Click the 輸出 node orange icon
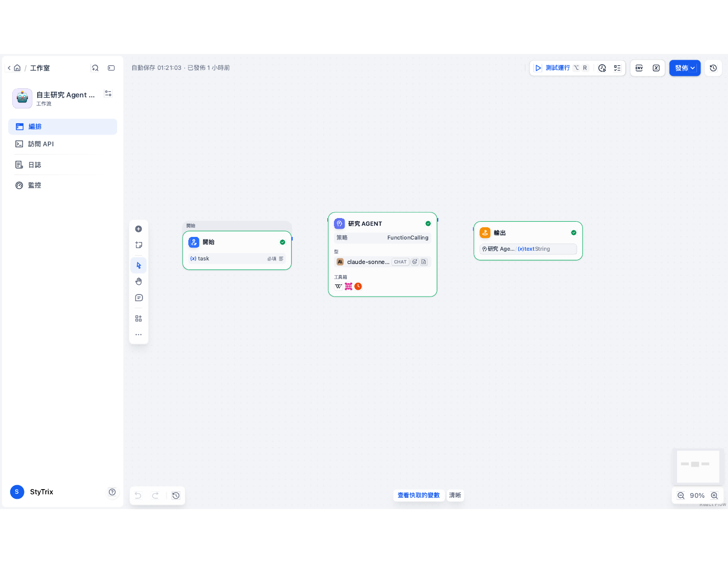The height and width of the screenshot is (563, 728). pyautogui.click(x=485, y=233)
